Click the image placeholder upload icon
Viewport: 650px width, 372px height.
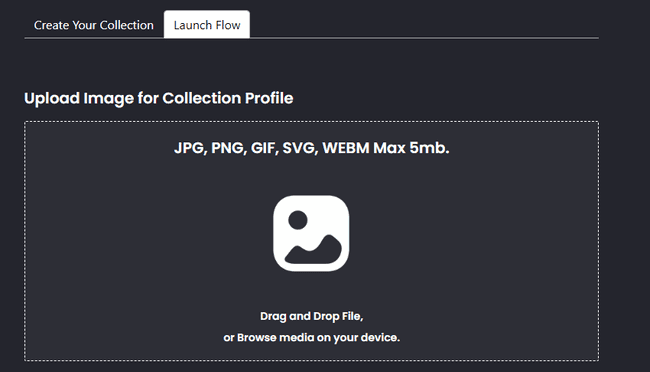click(311, 233)
